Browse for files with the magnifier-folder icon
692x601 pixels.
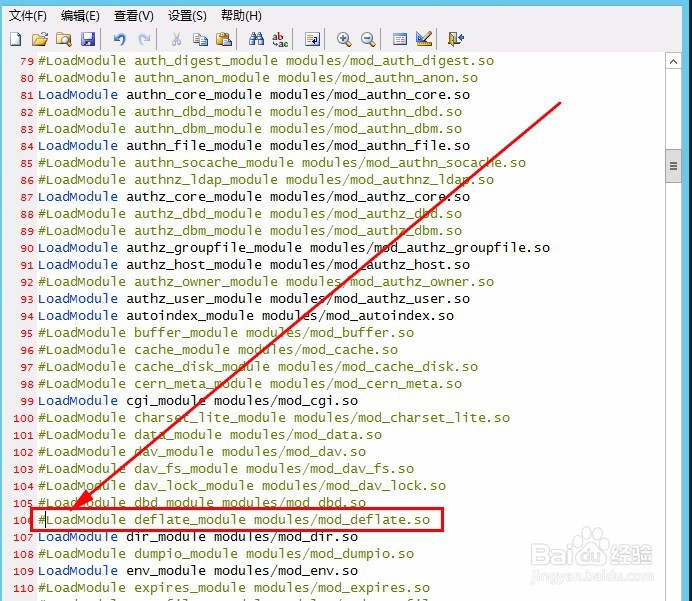64,39
